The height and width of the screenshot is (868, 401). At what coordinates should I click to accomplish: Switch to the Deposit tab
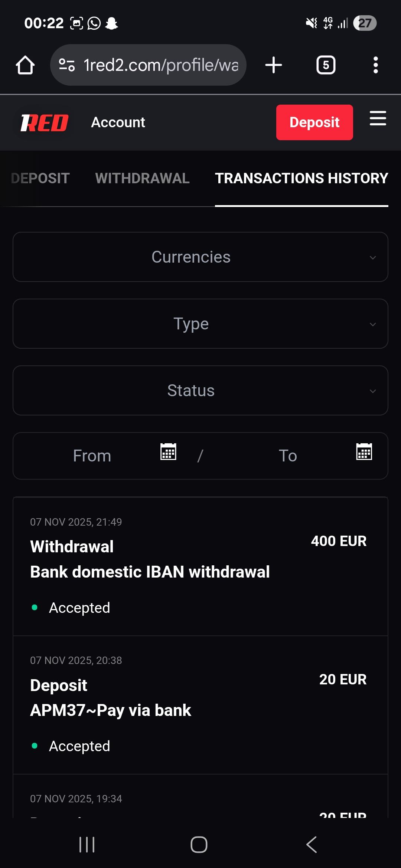click(40, 178)
